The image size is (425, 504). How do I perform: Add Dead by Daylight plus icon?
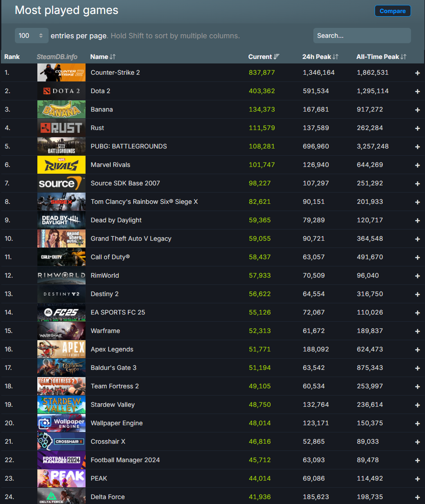click(417, 220)
